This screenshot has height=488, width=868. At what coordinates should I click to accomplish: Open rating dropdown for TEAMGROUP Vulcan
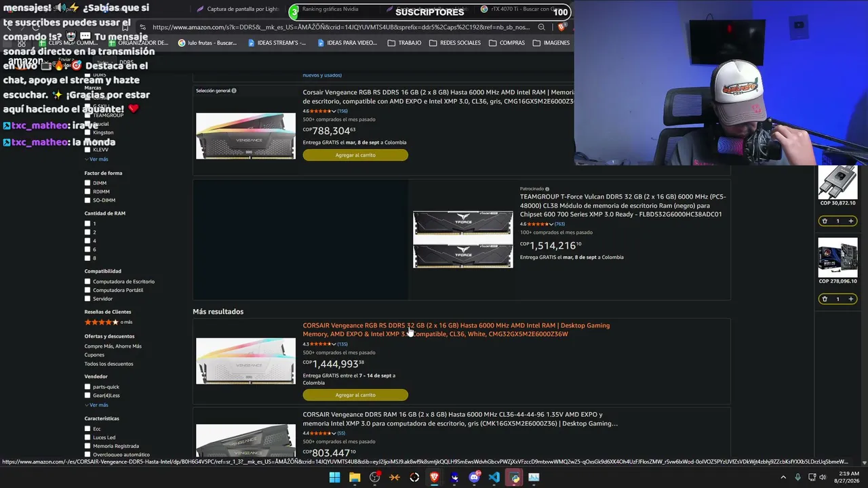pyautogui.click(x=551, y=224)
